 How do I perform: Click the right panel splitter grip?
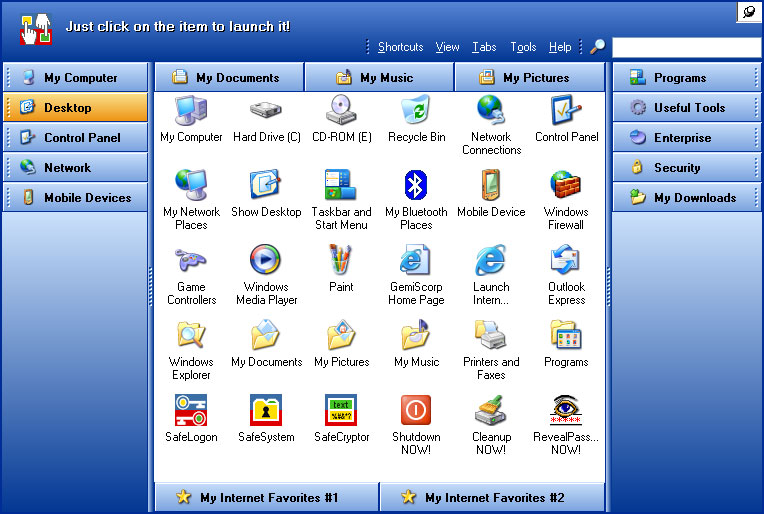(609, 287)
